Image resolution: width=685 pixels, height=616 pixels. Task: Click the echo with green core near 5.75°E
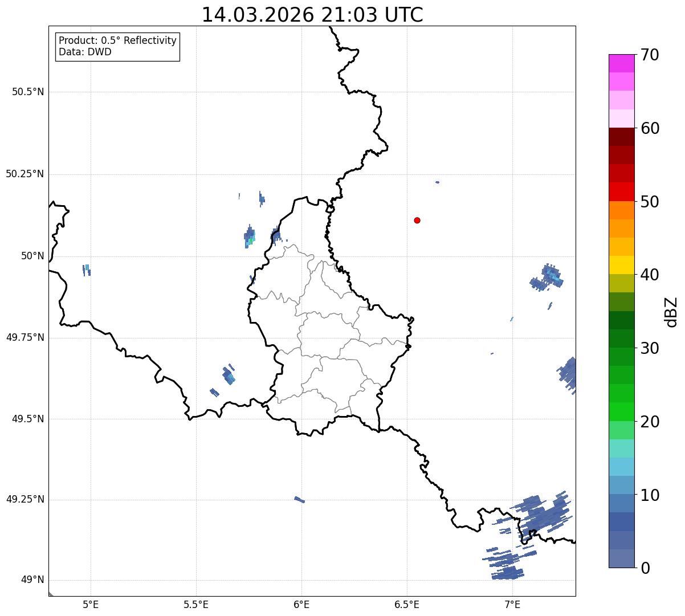[x=250, y=237]
